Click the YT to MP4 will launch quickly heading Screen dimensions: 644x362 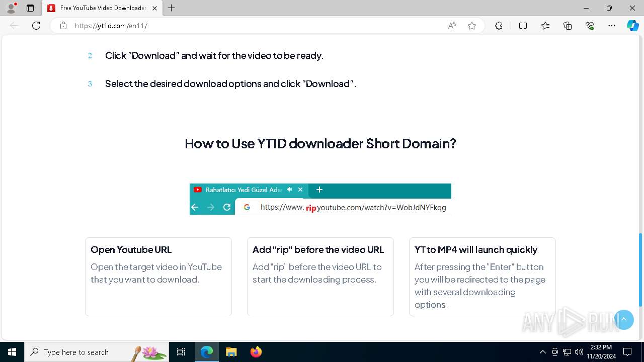[476, 250]
